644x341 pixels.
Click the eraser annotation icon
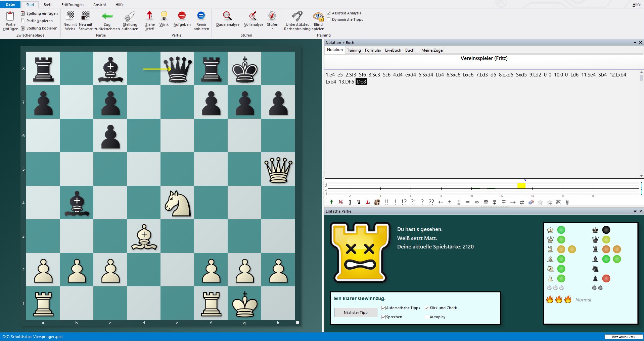pyautogui.click(x=531, y=202)
